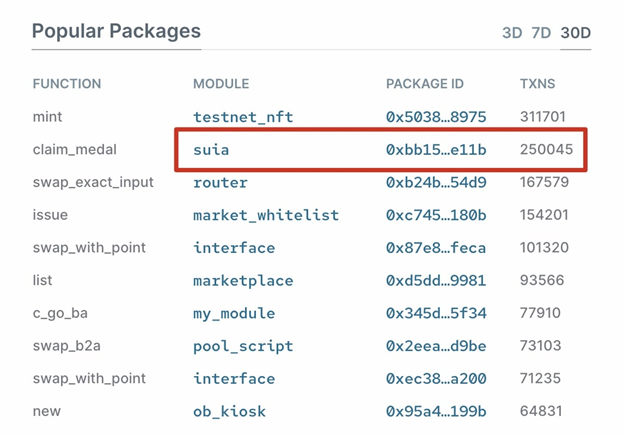The height and width of the screenshot is (435, 624).
Task: Click package ID 0xb24b...54d9
Action: (436, 182)
